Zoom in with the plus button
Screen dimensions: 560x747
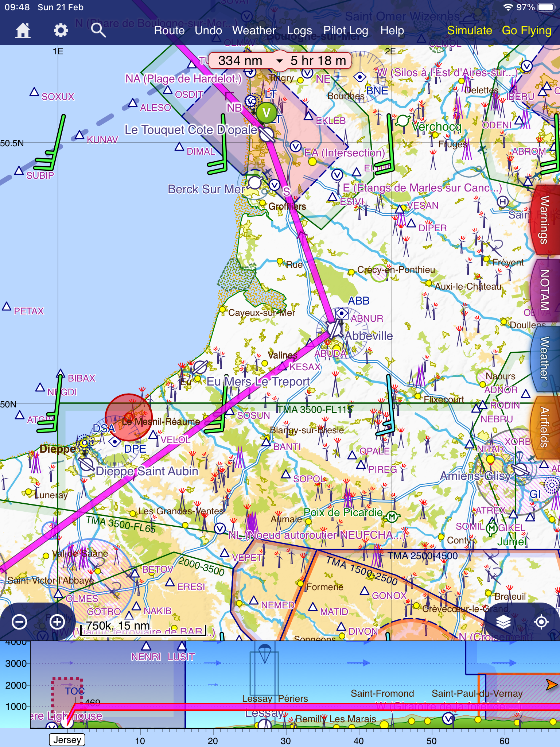57,622
